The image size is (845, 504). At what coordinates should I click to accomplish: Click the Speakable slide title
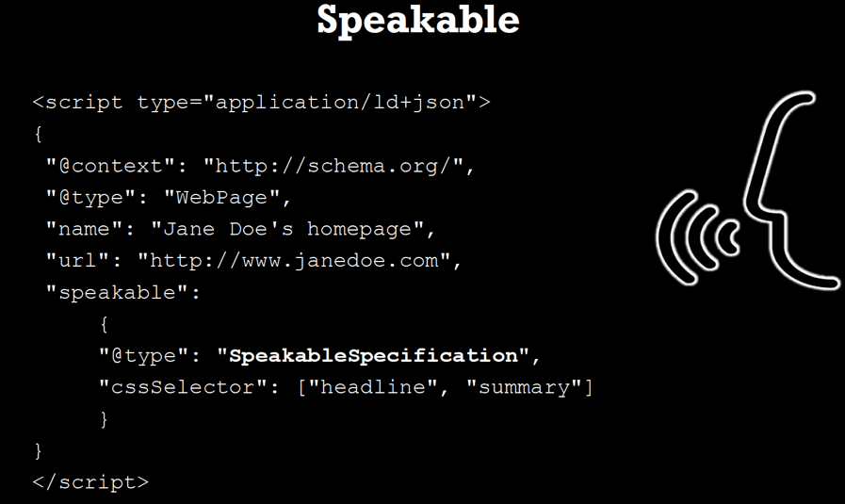click(x=417, y=20)
